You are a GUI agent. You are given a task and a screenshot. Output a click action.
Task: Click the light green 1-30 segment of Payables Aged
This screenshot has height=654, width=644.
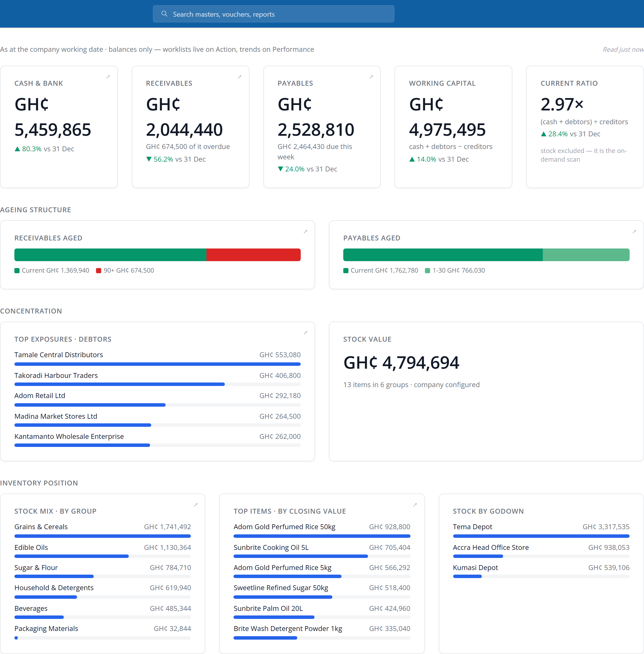(586, 255)
